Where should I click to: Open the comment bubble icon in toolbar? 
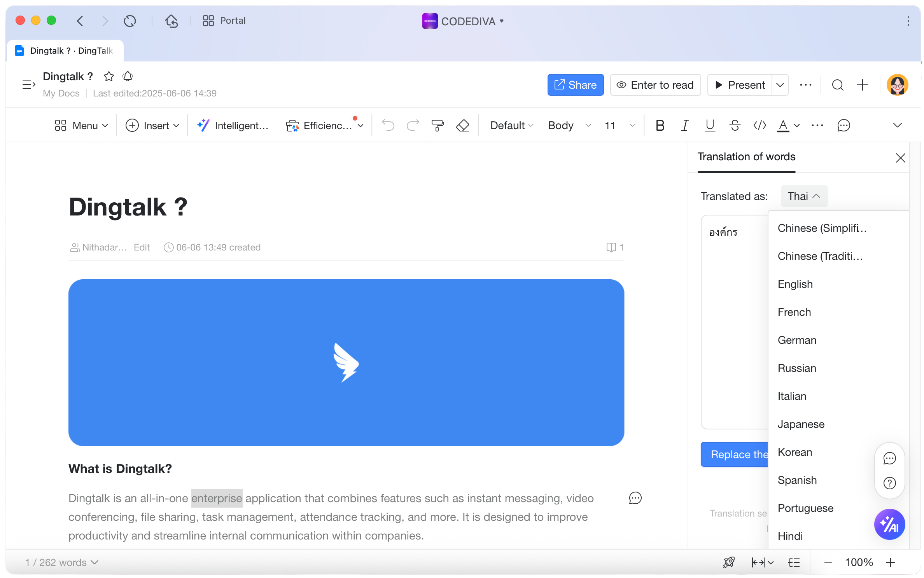[844, 125]
